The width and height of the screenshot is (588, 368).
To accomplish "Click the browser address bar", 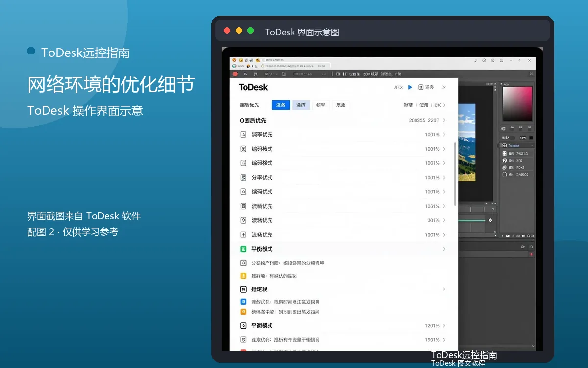I will click(x=295, y=65).
